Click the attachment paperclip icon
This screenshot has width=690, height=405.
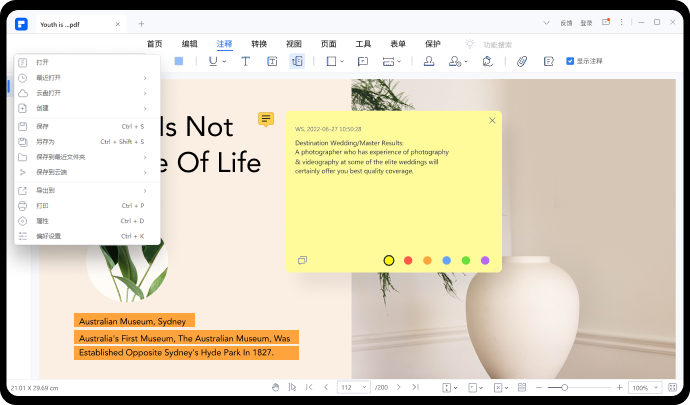521,61
